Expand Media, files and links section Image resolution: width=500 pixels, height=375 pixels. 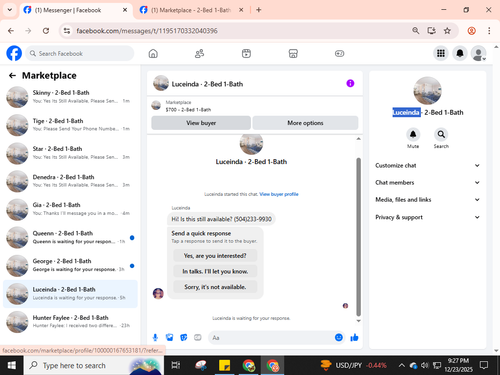tap(428, 200)
